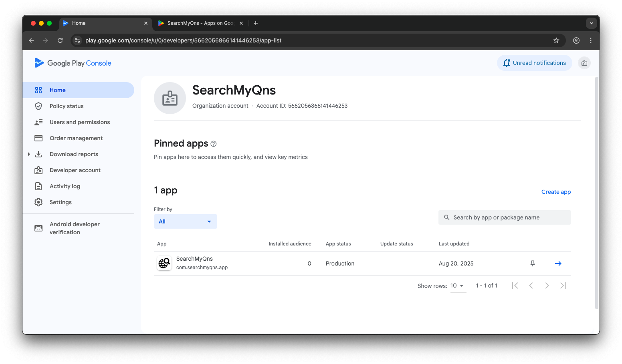Screen dimensions: 622x364
Task: Click the Create app link
Action: tap(556, 192)
